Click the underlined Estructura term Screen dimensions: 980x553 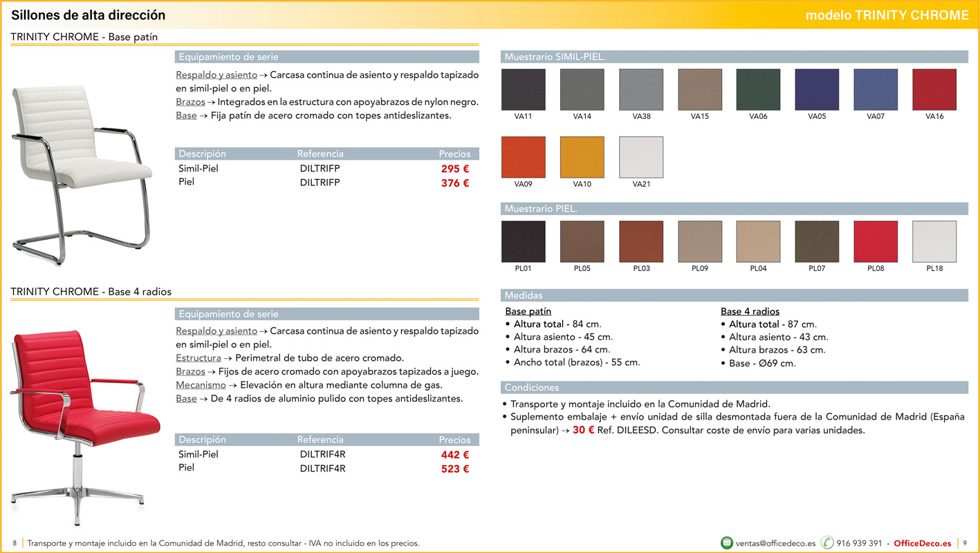pos(198,358)
